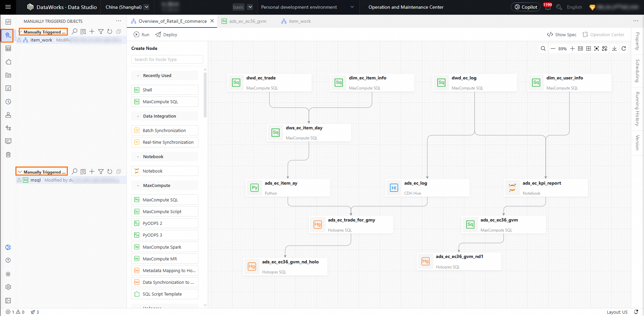
Task: Zoom in on the workflow canvas
Action: pos(572,49)
